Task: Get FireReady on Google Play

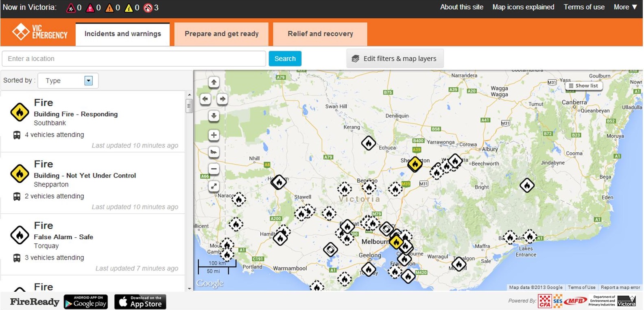Action: (x=86, y=302)
